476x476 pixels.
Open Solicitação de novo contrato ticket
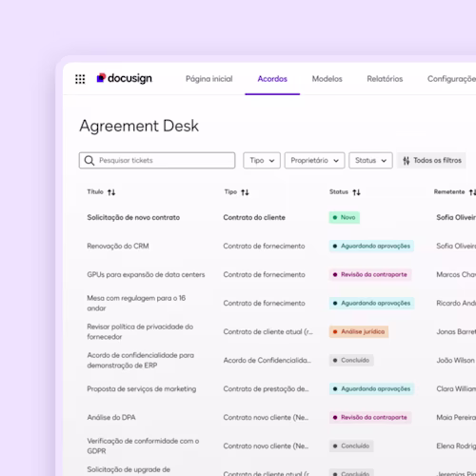133,218
